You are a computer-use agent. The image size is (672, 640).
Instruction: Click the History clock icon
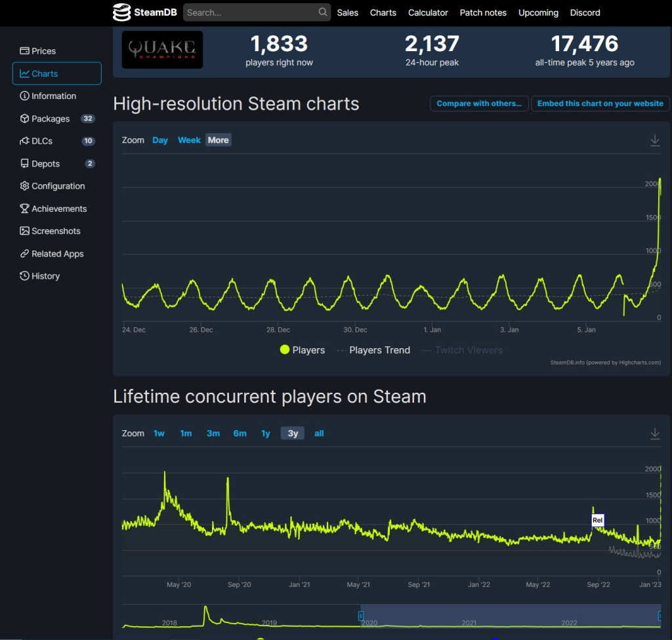click(x=24, y=276)
